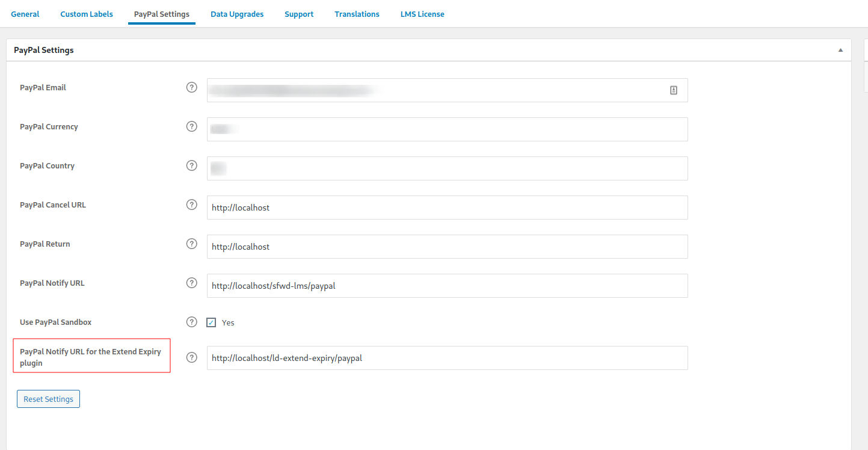The width and height of the screenshot is (868, 450).
Task: Open the Translations tab
Action: pos(357,14)
